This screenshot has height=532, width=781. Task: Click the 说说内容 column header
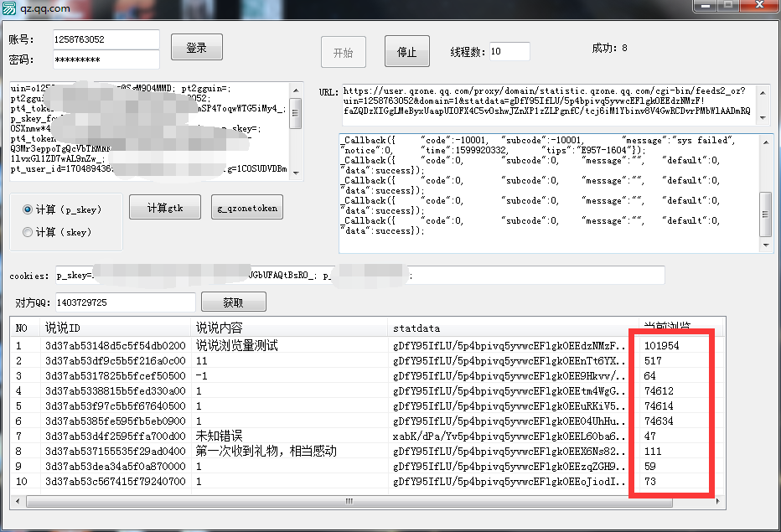(x=289, y=328)
